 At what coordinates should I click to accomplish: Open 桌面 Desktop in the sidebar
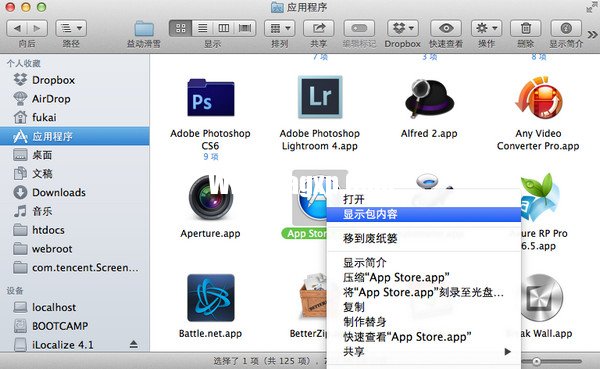(x=75, y=155)
